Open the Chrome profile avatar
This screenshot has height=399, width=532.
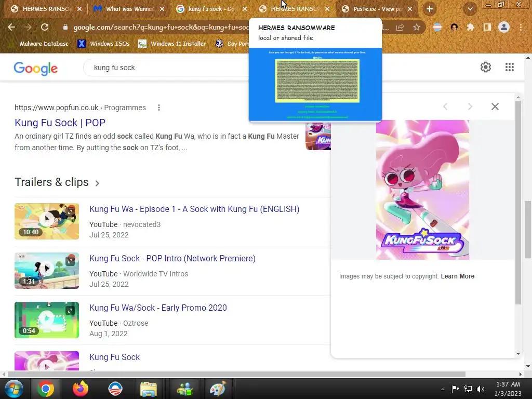(x=504, y=27)
